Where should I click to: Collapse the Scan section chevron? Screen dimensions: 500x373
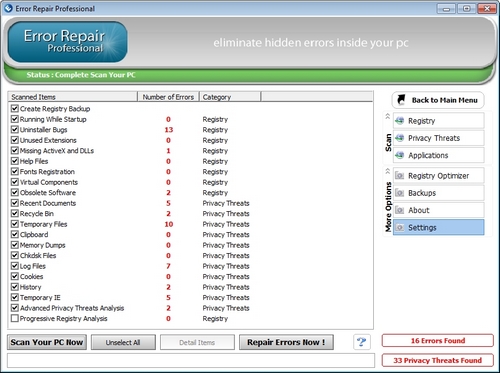point(388,116)
